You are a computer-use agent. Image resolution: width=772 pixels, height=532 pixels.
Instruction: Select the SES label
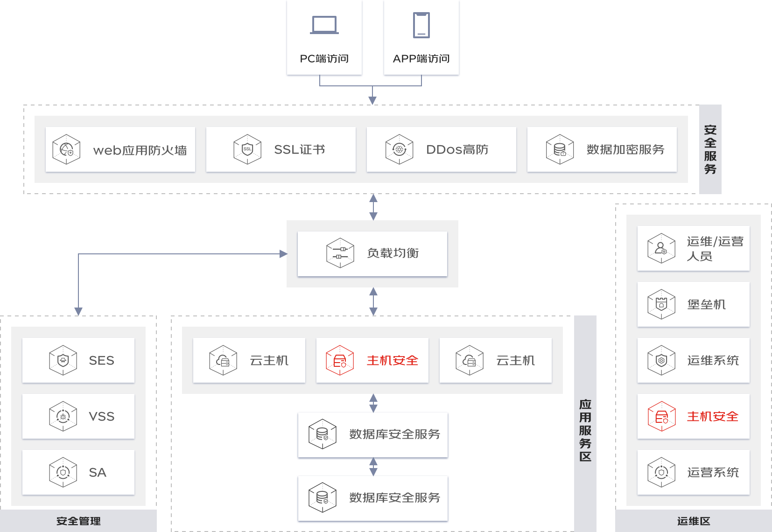coord(101,361)
